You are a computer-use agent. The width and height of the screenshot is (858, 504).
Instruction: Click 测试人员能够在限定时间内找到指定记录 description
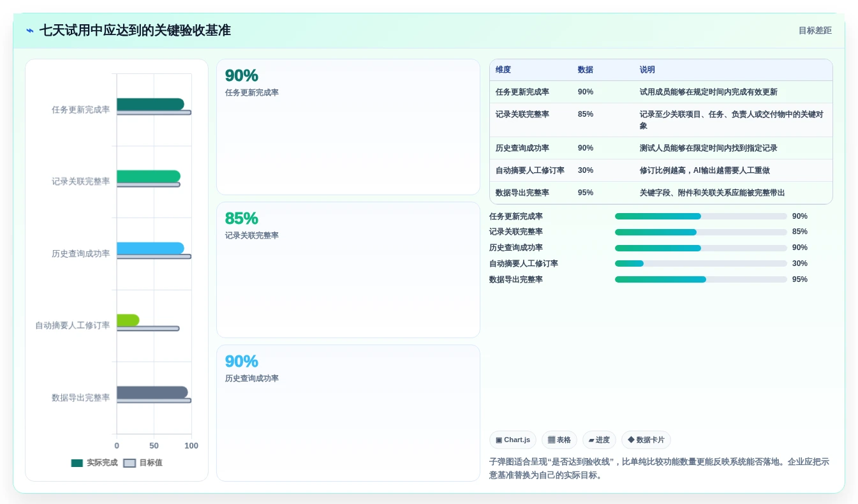point(709,148)
